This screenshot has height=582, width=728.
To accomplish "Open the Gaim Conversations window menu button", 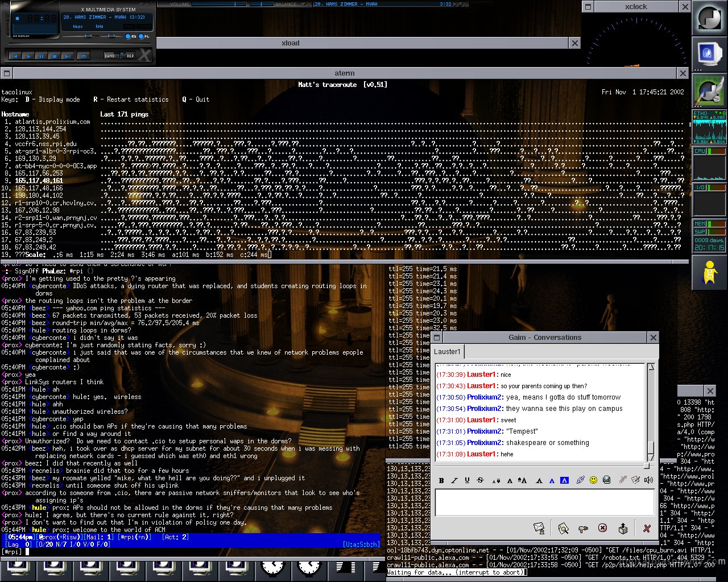I will pyautogui.click(x=436, y=338).
